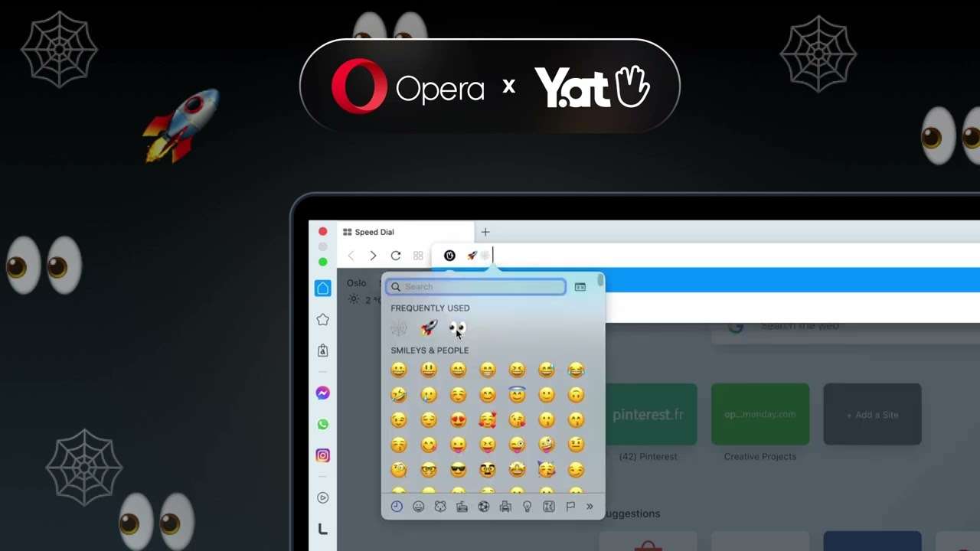The image size is (980, 551).
Task: Open Bookmarks via the star icon
Action: point(322,320)
